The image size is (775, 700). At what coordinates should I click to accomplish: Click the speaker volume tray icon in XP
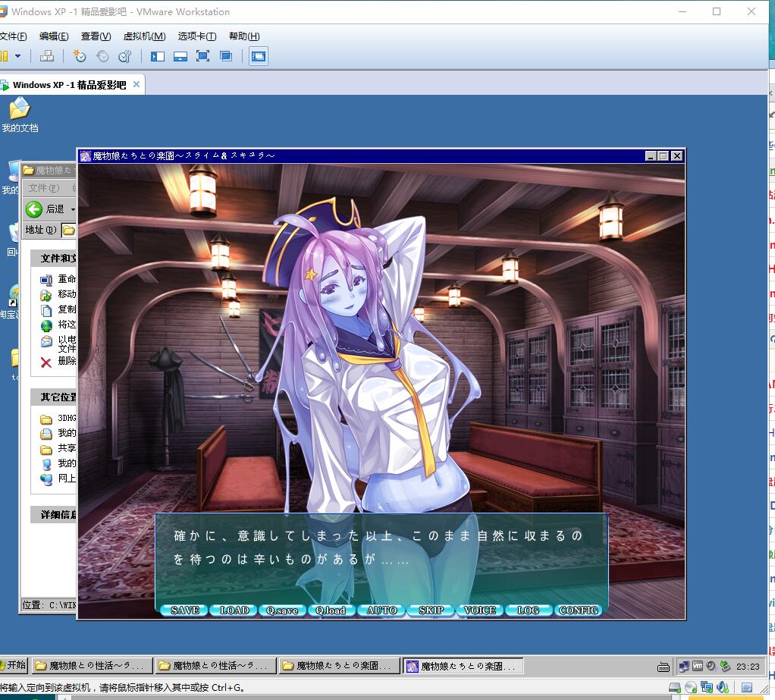[711, 667]
